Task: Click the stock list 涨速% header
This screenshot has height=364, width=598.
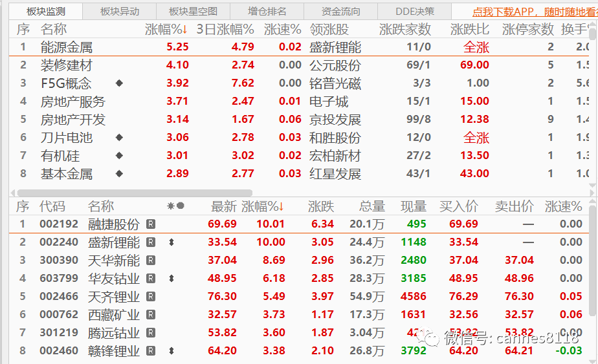Action: pyautogui.click(x=563, y=206)
